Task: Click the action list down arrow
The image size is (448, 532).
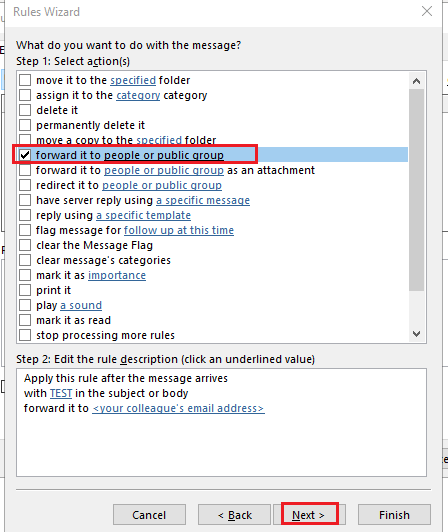Action: tap(416, 334)
